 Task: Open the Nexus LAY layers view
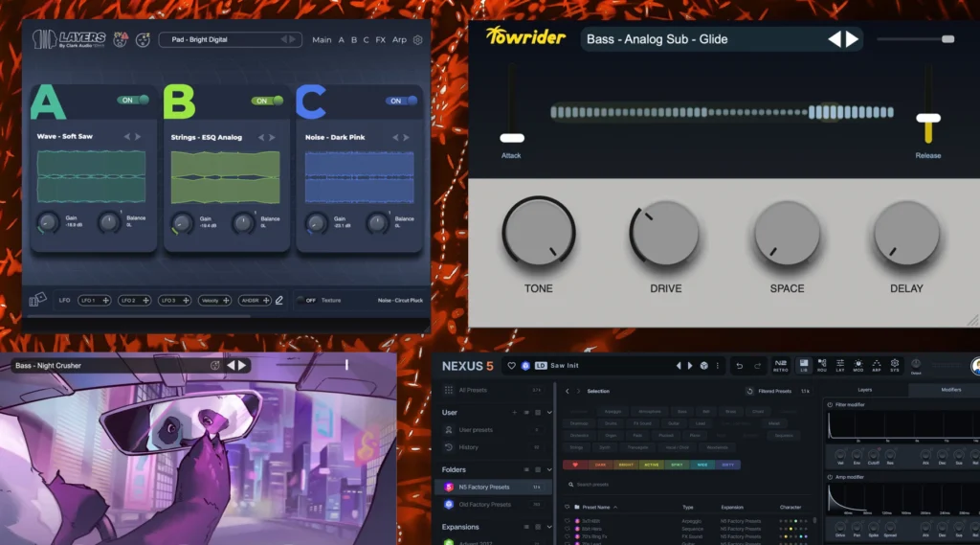click(840, 366)
